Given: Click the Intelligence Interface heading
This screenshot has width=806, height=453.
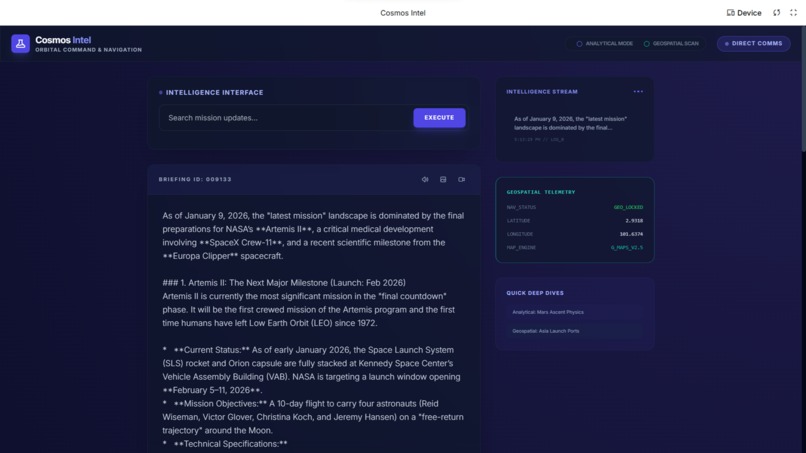Looking at the screenshot, I should [x=214, y=93].
